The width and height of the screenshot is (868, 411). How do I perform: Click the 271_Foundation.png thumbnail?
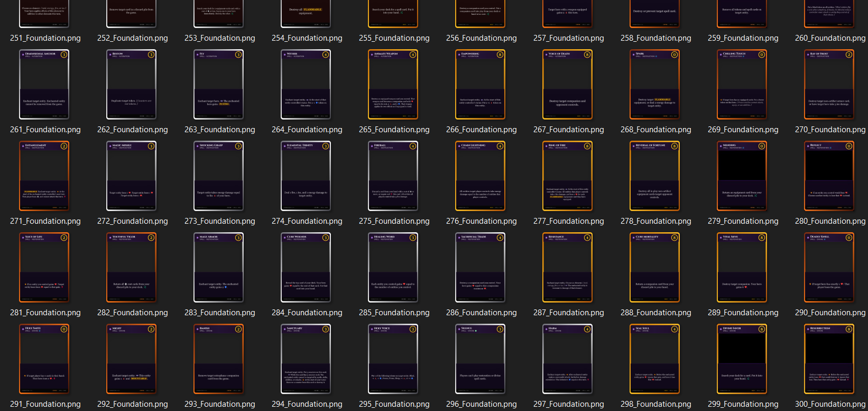click(44, 176)
